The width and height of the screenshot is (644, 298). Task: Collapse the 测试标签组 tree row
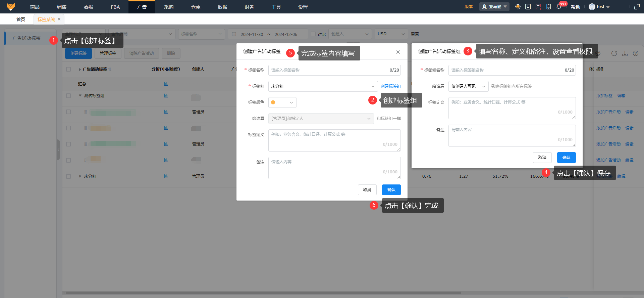tap(80, 96)
